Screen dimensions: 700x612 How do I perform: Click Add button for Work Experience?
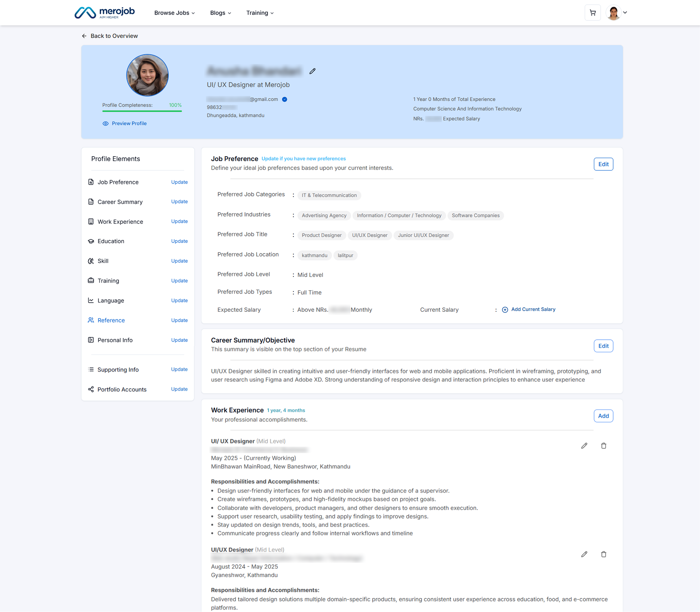603,416
